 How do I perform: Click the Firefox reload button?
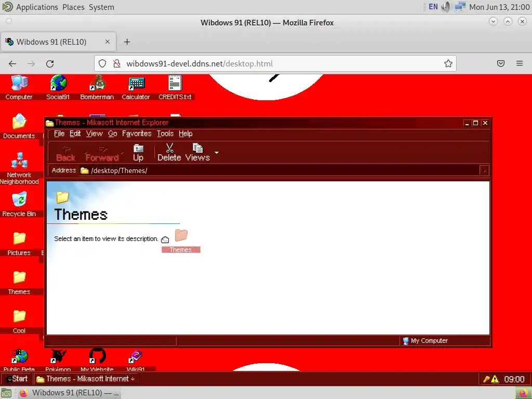point(50,64)
